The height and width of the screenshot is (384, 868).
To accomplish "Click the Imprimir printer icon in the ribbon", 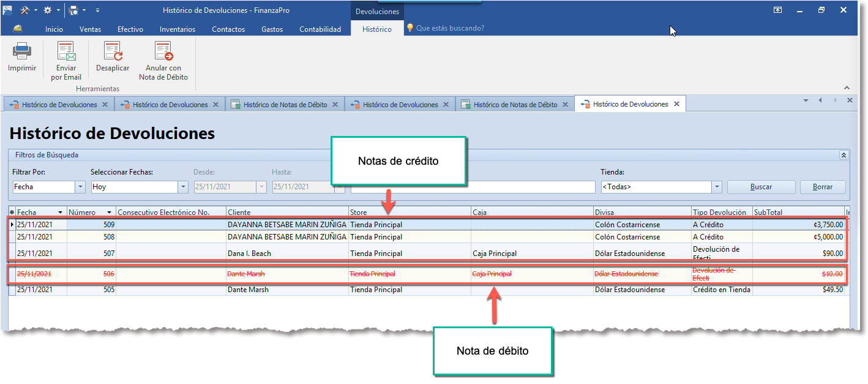I will point(22,51).
